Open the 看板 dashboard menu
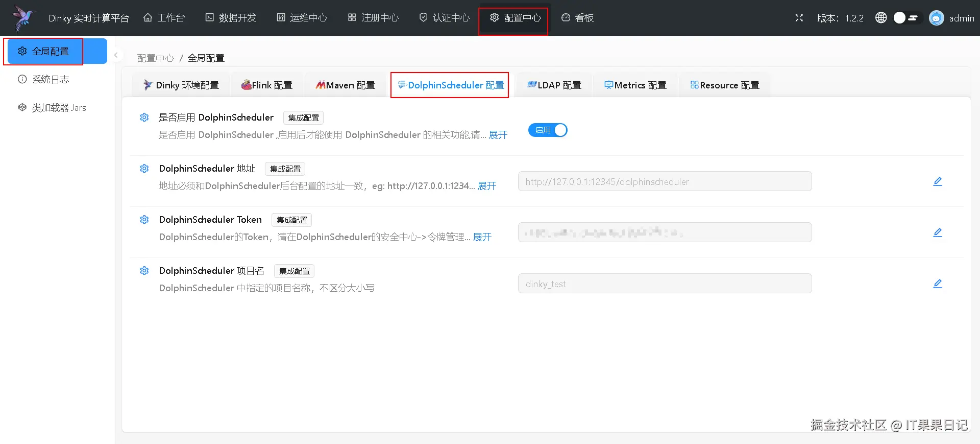The image size is (980, 444). pyautogui.click(x=578, y=18)
